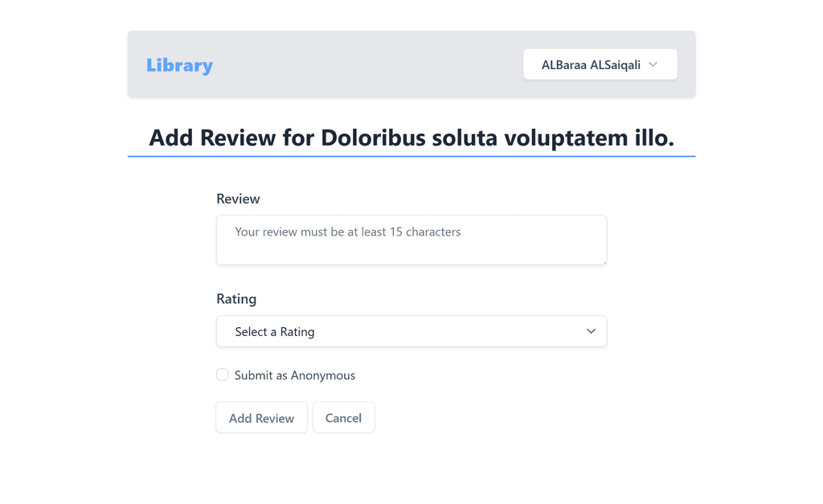Image resolution: width=823 pixels, height=504 pixels.
Task: Click the chevron beside the user name
Action: [653, 65]
